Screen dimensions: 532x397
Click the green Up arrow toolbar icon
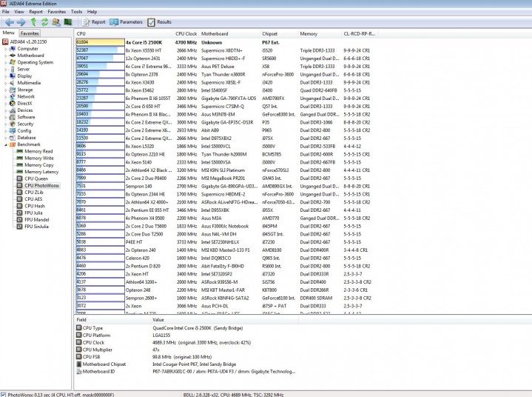coord(33,22)
